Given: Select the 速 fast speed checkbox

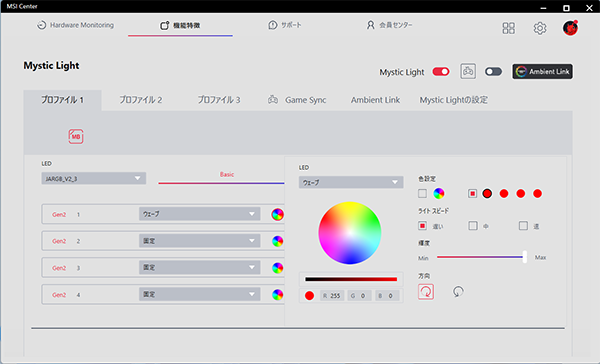Looking at the screenshot, I should pyautogui.click(x=523, y=226).
